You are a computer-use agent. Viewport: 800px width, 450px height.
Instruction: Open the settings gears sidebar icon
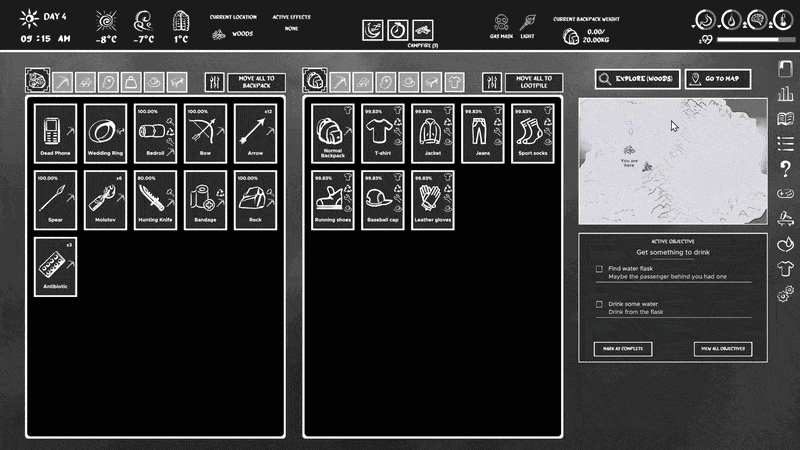[785, 294]
